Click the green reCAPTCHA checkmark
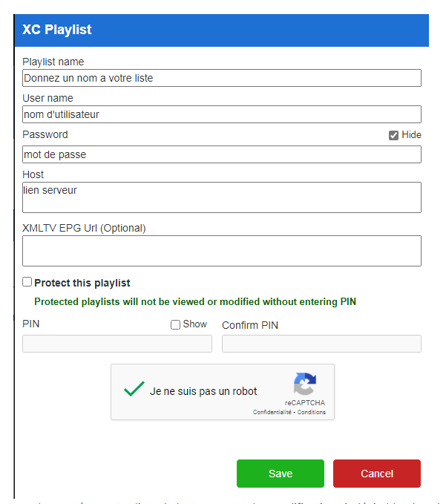 coord(134,390)
